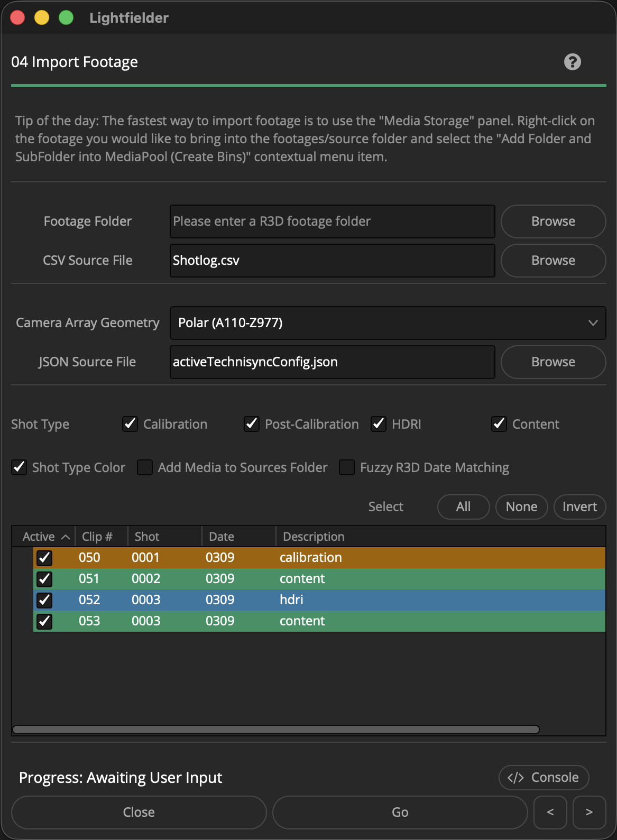
Task: Go to next step with right arrow
Action: click(x=589, y=813)
